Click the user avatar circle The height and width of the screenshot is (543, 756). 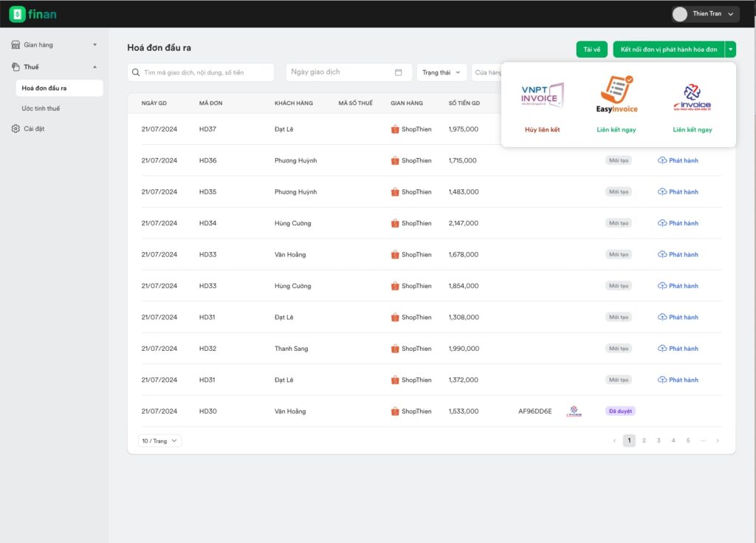click(x=680, y=14)
